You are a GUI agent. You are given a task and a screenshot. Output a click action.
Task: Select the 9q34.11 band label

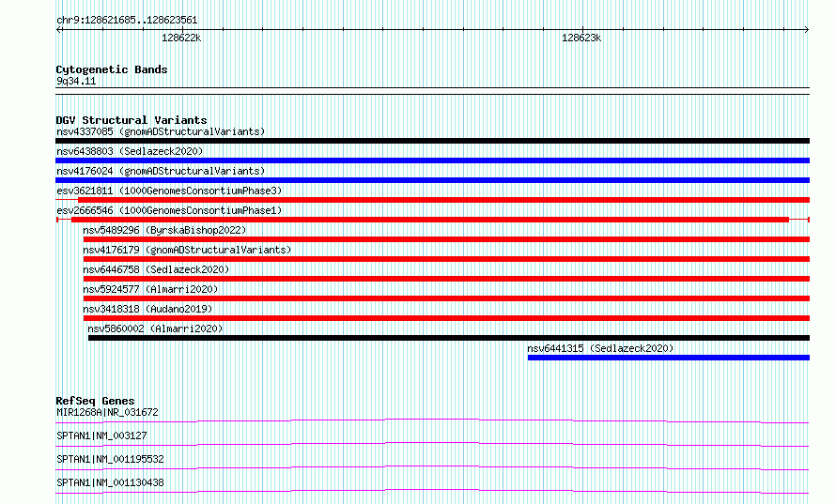click(x=76, y=82)
